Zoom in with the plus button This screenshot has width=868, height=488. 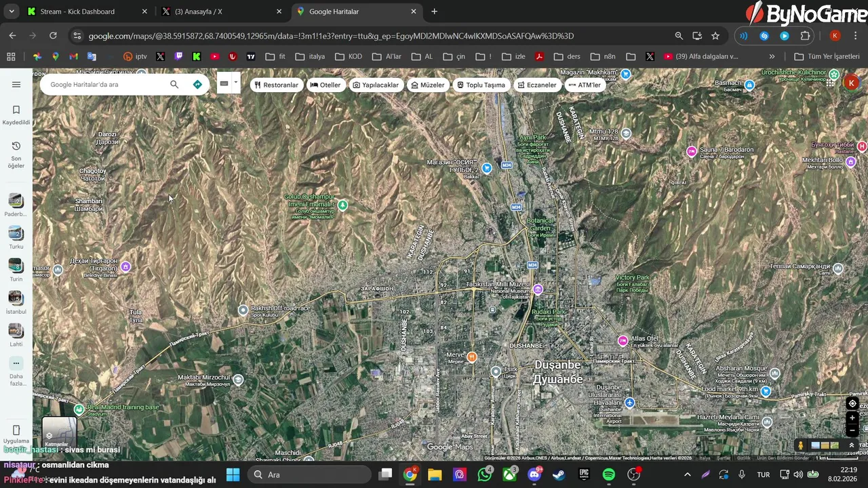tap(852, 418)
